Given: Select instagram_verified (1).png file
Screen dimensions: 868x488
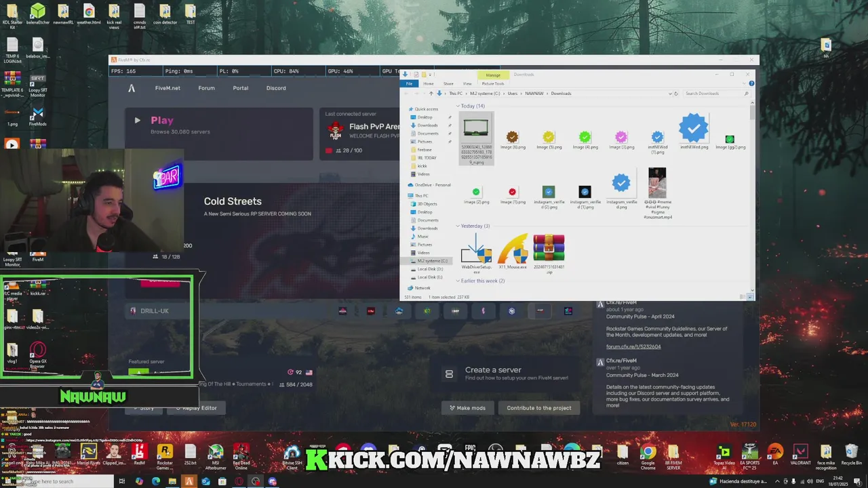Looking at the screenshot, I should pos(585,197).
